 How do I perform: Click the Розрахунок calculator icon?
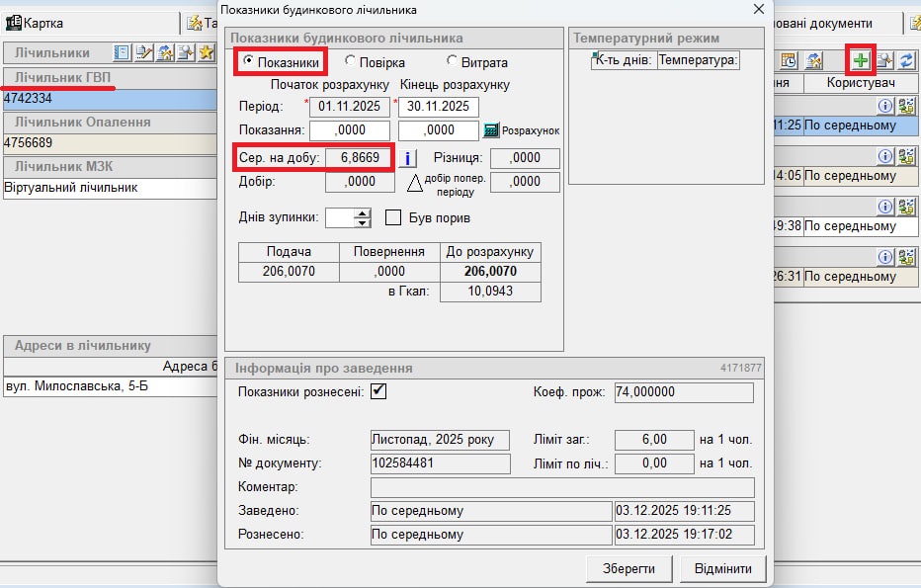[x=491, y=130]
